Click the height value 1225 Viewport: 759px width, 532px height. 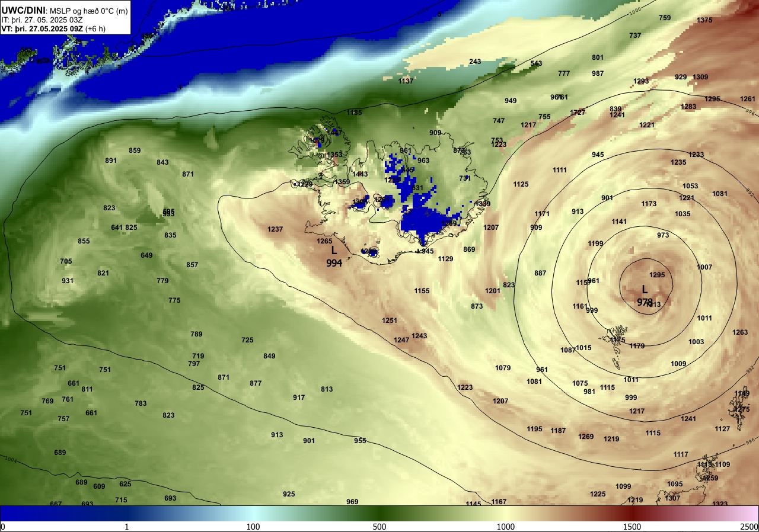click(x=598, y=494)
